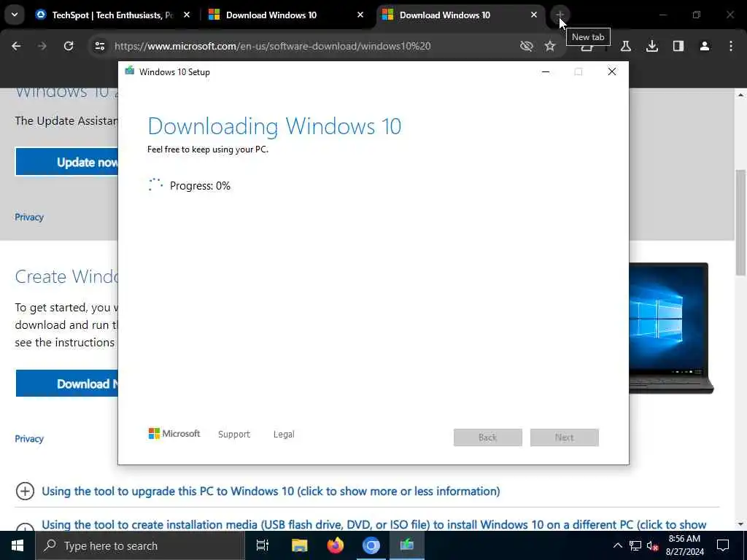Open browser downloads panel

tap(652, 46)
